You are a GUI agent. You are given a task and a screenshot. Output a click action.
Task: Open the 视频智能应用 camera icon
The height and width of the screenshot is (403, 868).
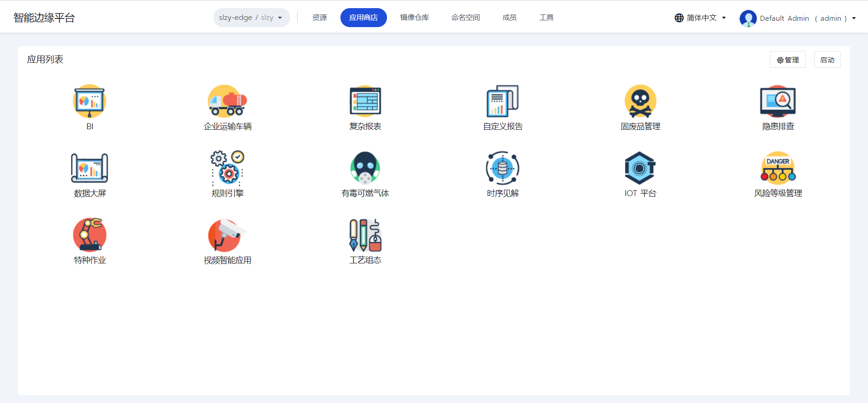coord(227,235)
